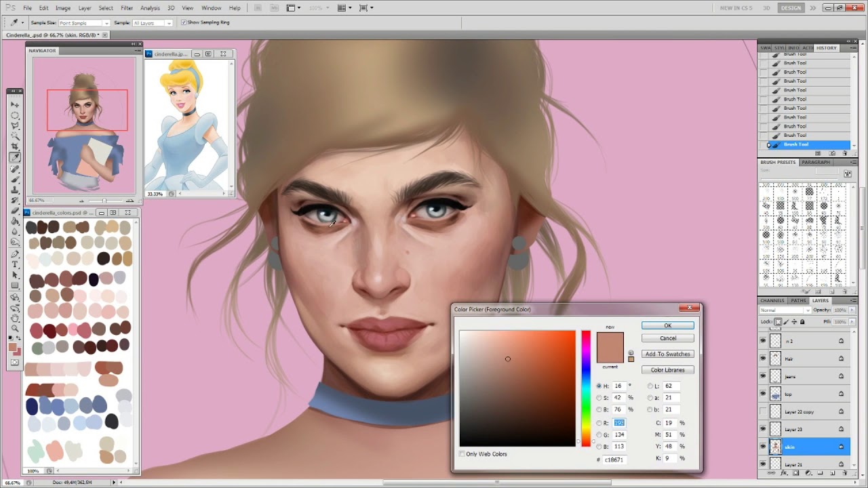Hide the skin layer

point(763,447)
